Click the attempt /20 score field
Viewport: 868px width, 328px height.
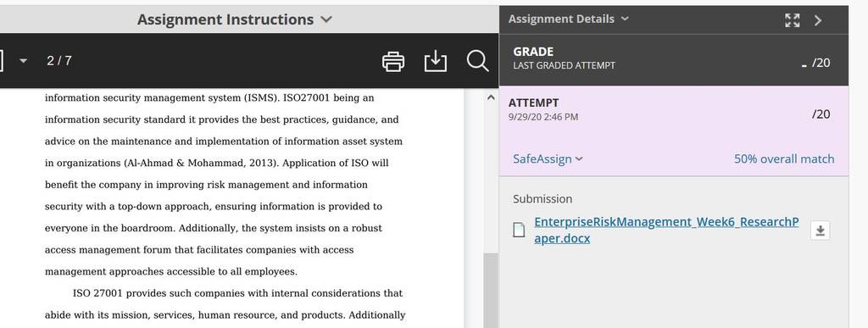pyautogui.click(x=821, y=114)
